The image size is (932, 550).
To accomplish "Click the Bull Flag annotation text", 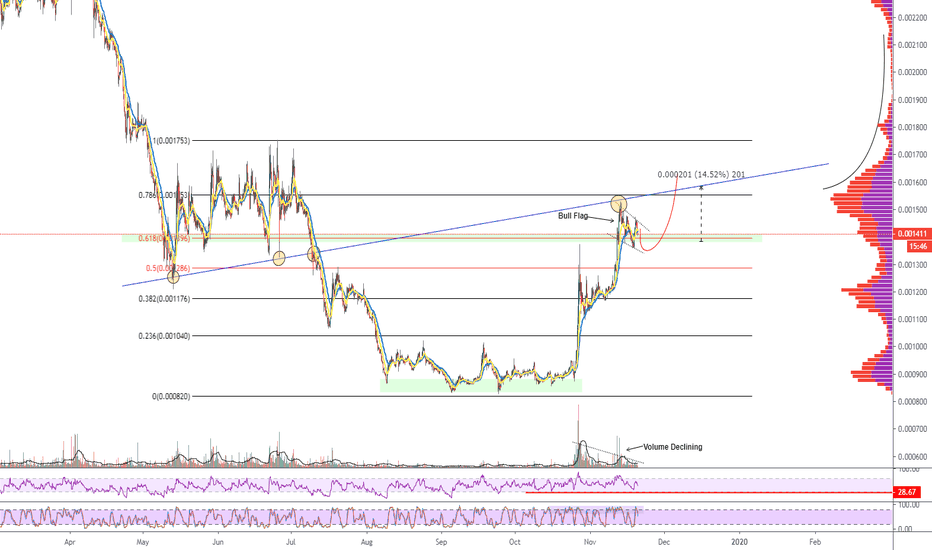I will 572,216.
